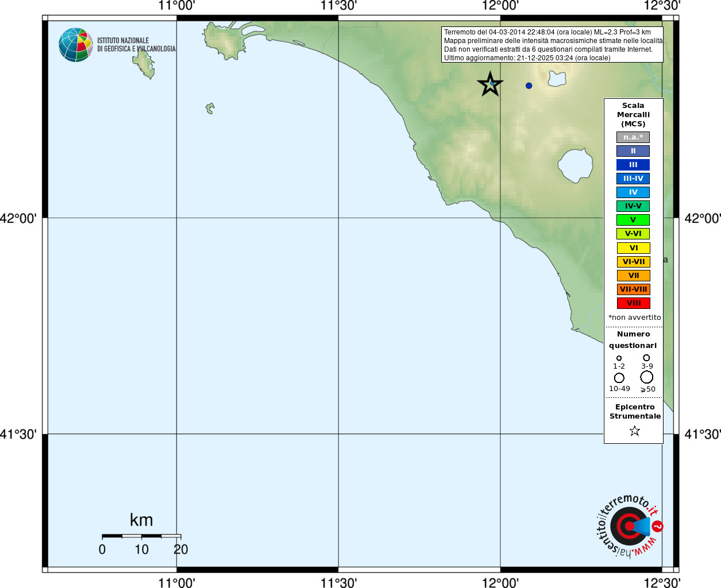Image resolution: width=721 pixels, height=588 pixels.
Task: Click the 'Scala Mercalli (MCS)' legend title
Action: coord(633,115)
